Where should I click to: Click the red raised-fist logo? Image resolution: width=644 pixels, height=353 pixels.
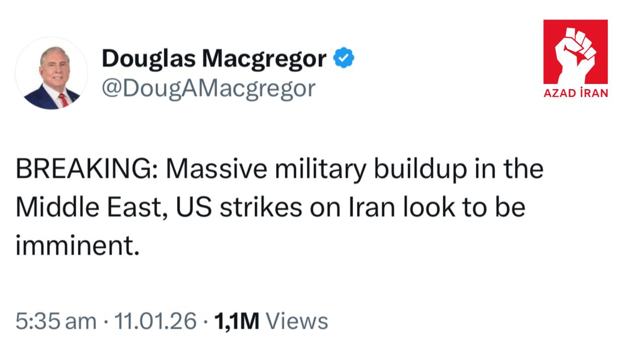pyautogui.click(x=576, y=51)
